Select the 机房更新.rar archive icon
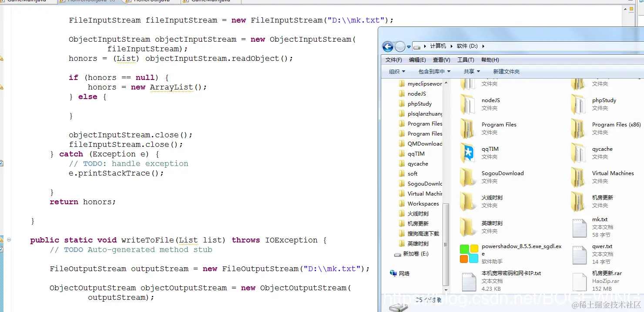Viewport: 644px width, 312px height. 580,281
